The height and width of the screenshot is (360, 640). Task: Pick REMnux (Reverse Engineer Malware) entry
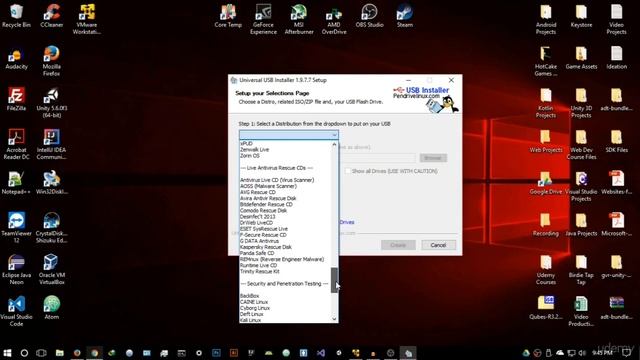coord(282,259)
